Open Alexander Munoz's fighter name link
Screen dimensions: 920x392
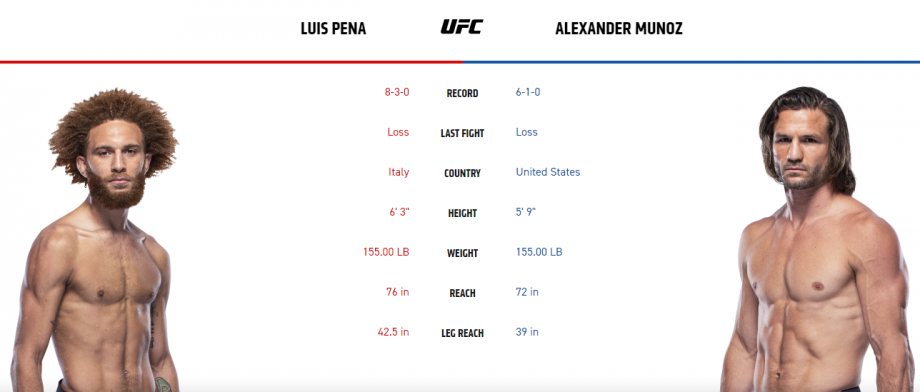(x=619, y=29)
